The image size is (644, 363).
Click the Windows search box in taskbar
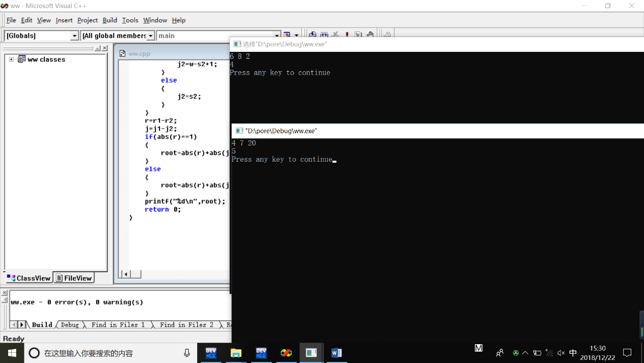click(102, 353)
